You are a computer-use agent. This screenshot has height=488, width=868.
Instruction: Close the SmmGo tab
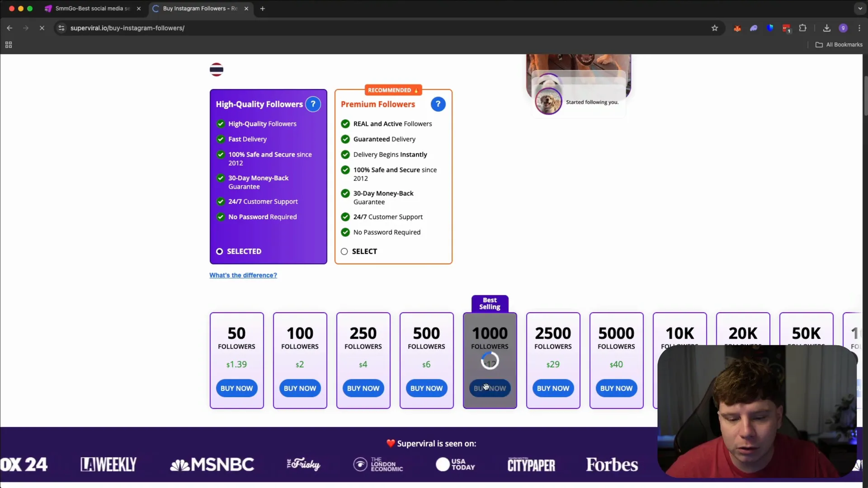(139, 9)
